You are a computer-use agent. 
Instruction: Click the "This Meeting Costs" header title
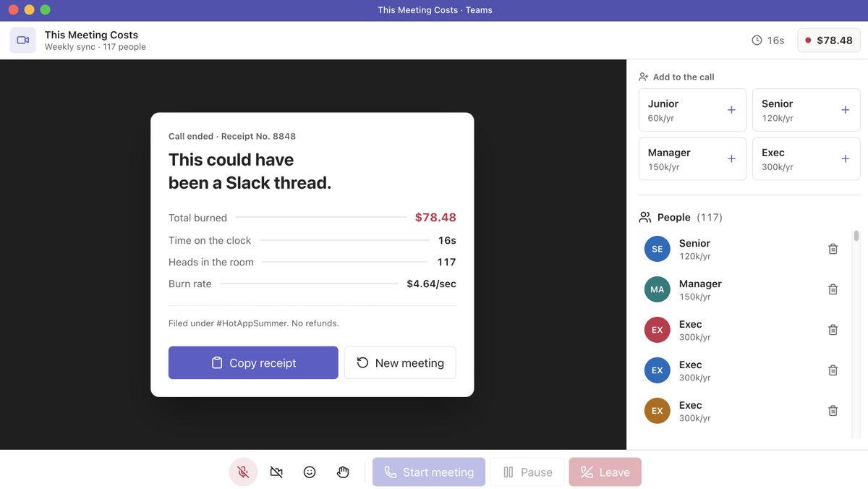point(91,35)
